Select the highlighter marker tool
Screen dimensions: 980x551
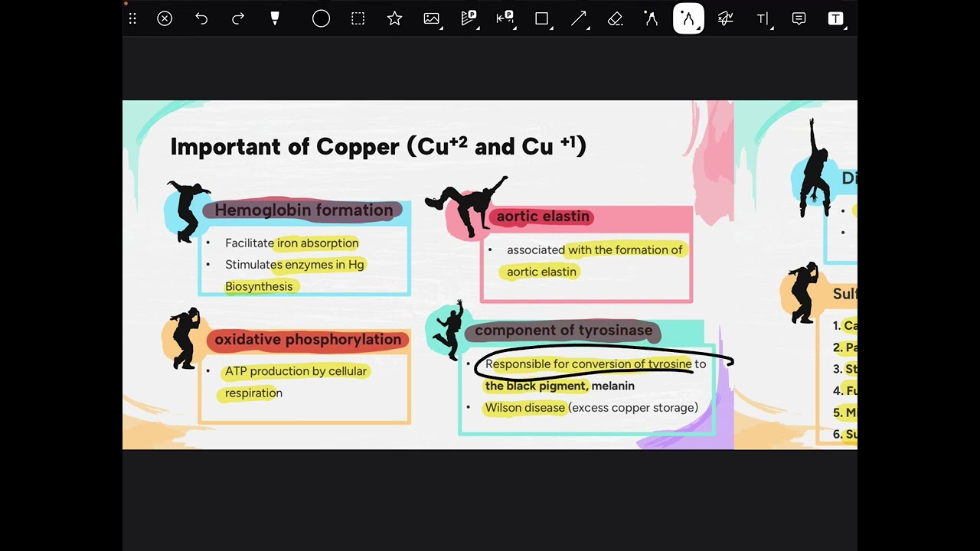[x=275, y=18]
